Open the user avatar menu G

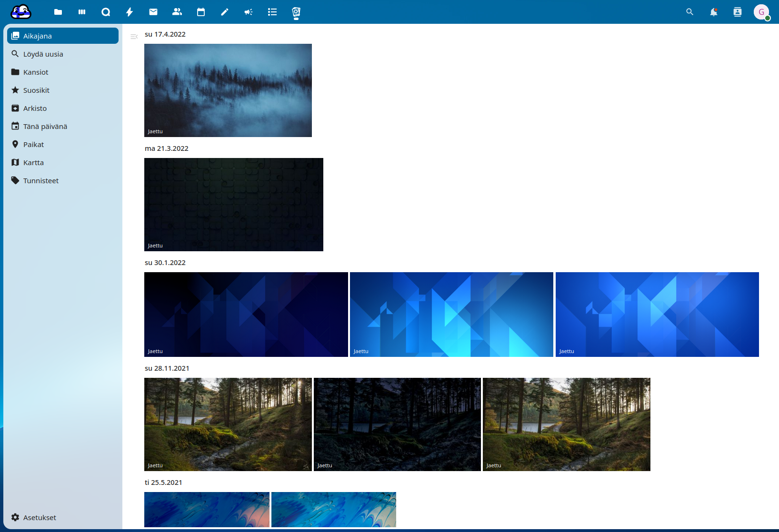click(761, 12)
